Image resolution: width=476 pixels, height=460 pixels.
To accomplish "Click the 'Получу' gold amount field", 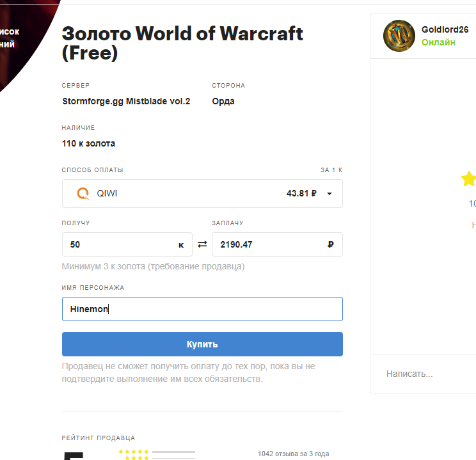I will 118,244.
